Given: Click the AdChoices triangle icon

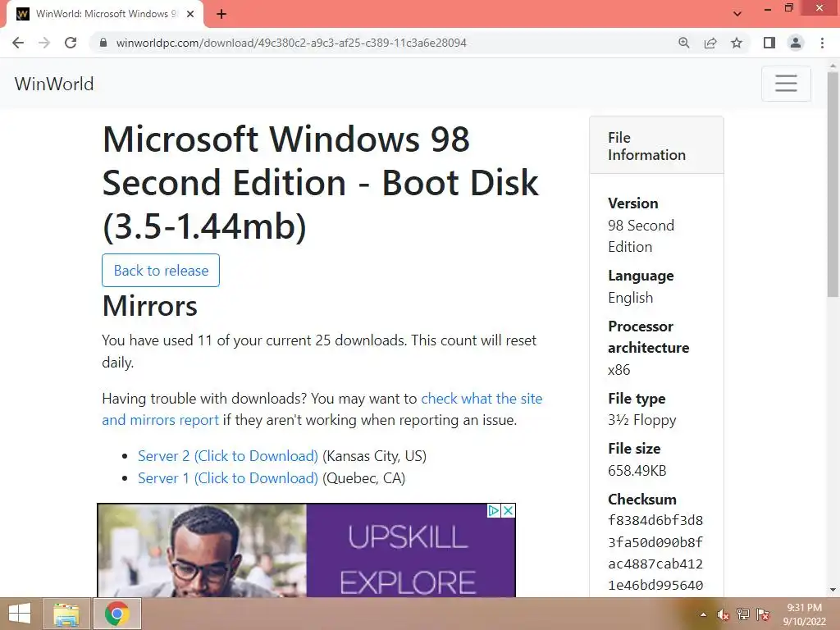Looking at the screenshot, I should point(494,510).
